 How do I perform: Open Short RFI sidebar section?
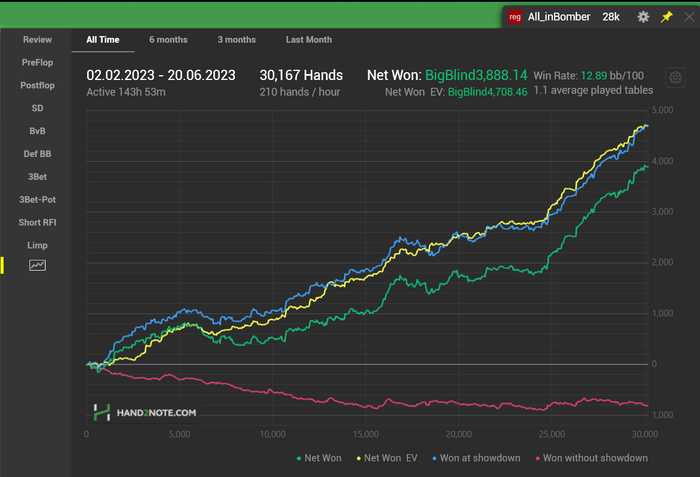[38, 222]
